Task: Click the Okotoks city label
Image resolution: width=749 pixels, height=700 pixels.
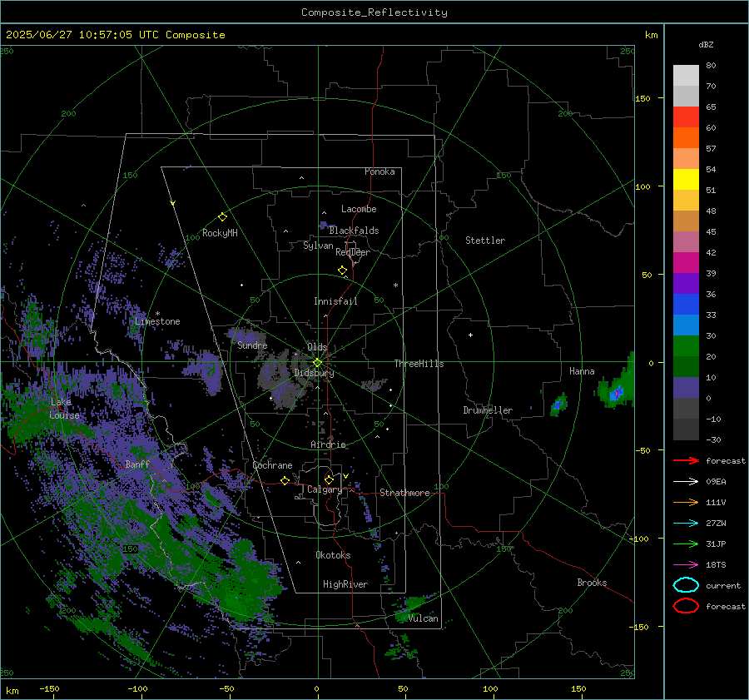Action: pyautogui.click(x=333, y=555)
